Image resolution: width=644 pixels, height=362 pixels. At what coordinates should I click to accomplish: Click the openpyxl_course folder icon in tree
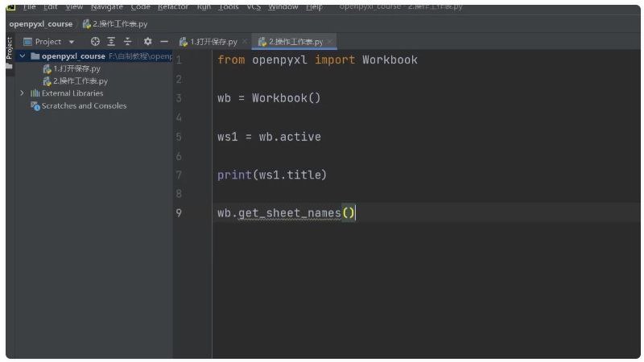pyautogui.click(x=35, y=56)
